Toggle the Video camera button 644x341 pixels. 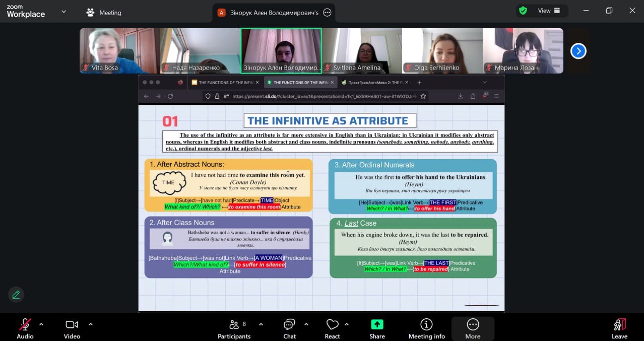point(72,328)
